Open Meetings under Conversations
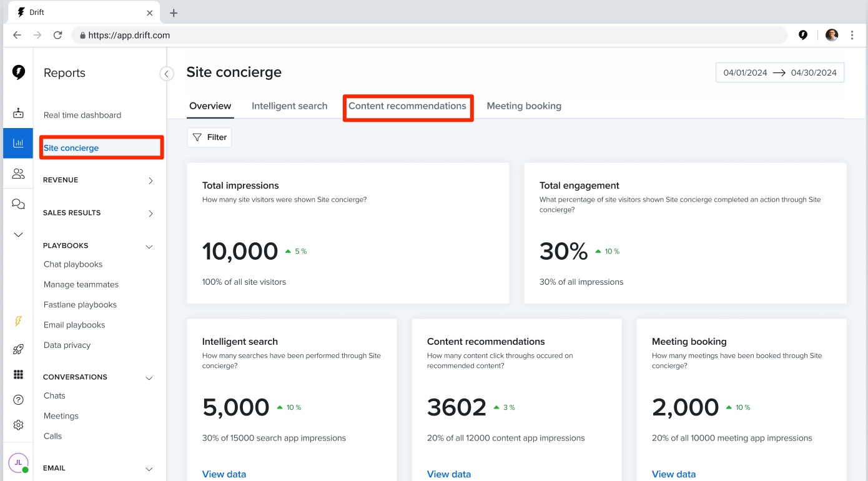This screenshot has width=868, height=481. (x=61, y=416)
